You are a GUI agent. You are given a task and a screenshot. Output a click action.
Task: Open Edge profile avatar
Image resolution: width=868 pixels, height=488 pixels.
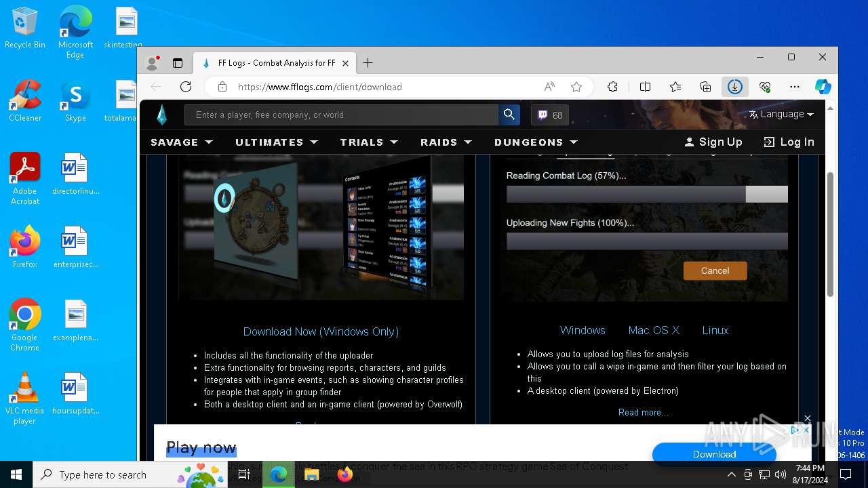pyautogui.click(x=153, y=63)
